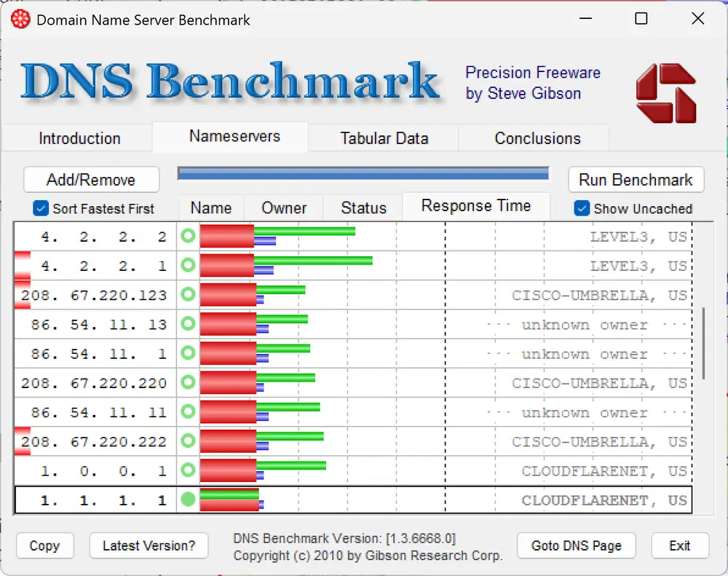Select the Name sub-tab
Viewport: 728px width, 576px height.
coord(211,208)
